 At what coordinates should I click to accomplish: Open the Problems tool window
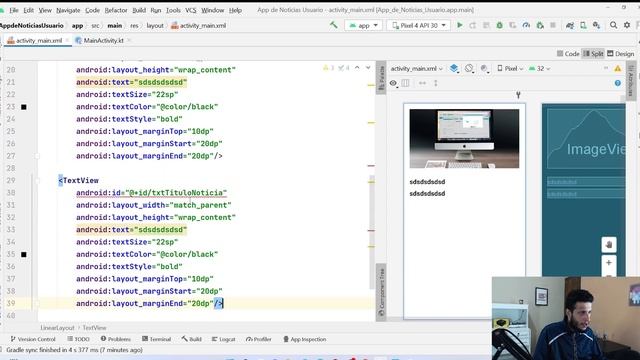pyautogui.click(x=116, y=339)
